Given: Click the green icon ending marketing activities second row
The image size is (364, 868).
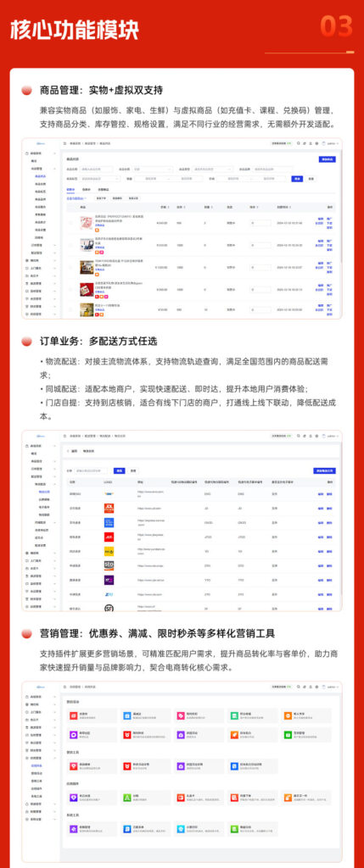Looking at the screenshot, I should click(288, 735).
